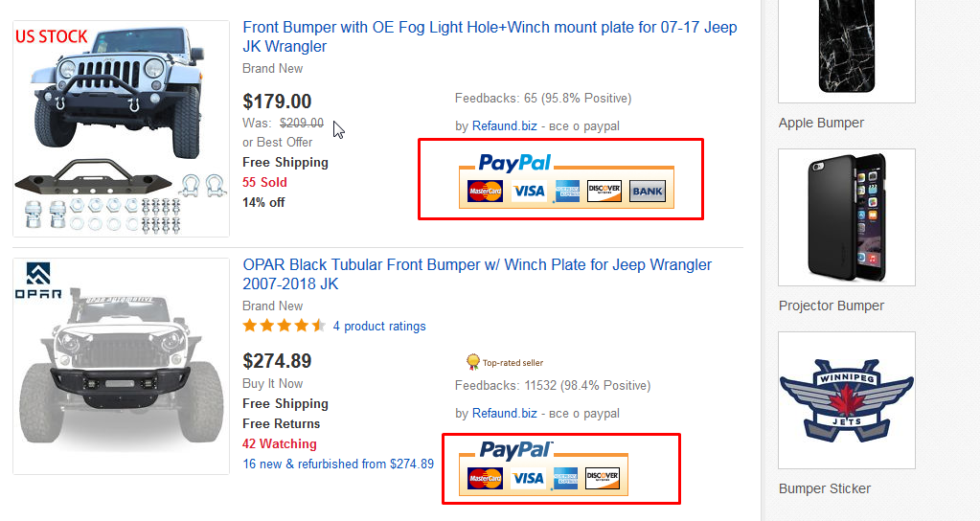Open the Apple Bumper category link
The image size is (980, 521).
tap(821, 123)
